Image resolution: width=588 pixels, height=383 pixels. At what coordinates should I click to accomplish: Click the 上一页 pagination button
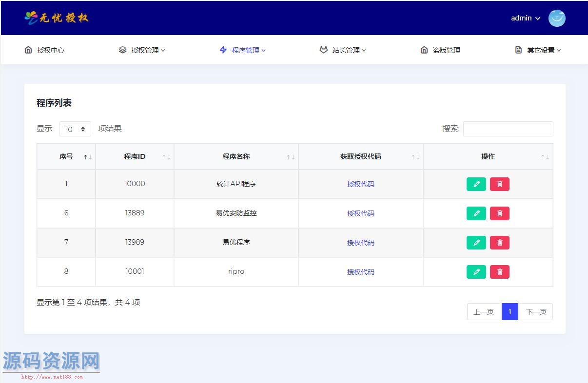(x=484, y=312)
